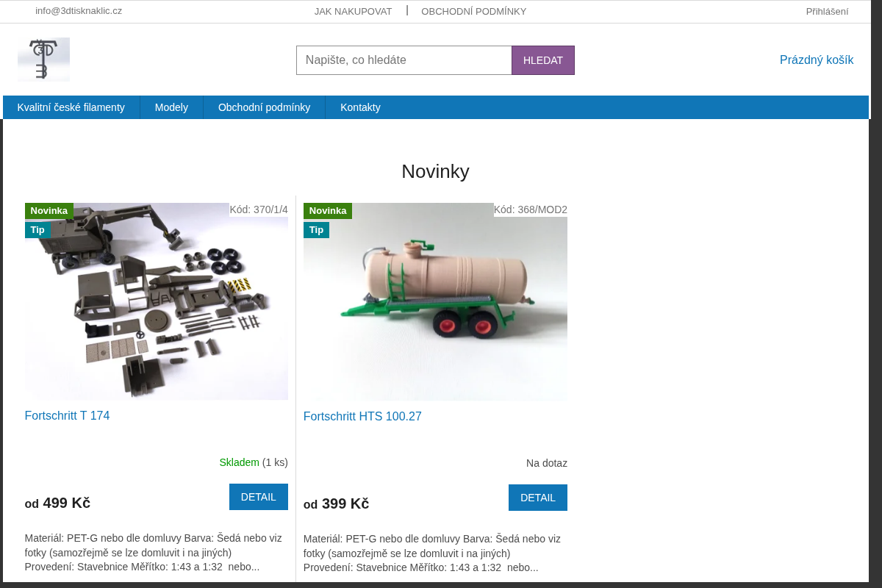Image resolution: width=882 pixels, height=588 pixels.
Task: Click the info@3dtisknaklic.cz email link
Action: click(79, 11)
